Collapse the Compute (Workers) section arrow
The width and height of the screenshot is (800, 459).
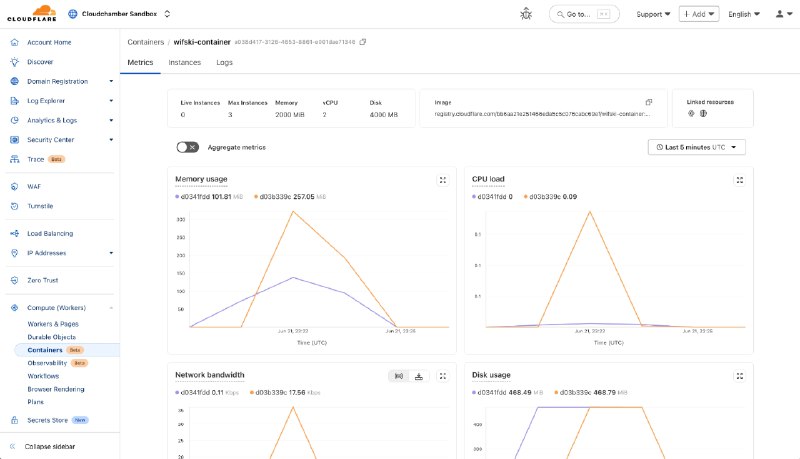tap(111, 308)
